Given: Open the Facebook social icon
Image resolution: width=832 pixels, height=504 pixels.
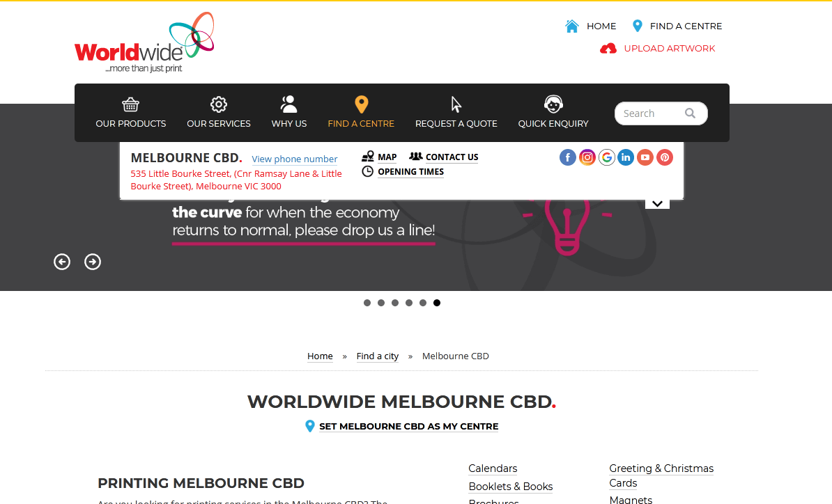Looking at the screenshot, I should 568,157.
